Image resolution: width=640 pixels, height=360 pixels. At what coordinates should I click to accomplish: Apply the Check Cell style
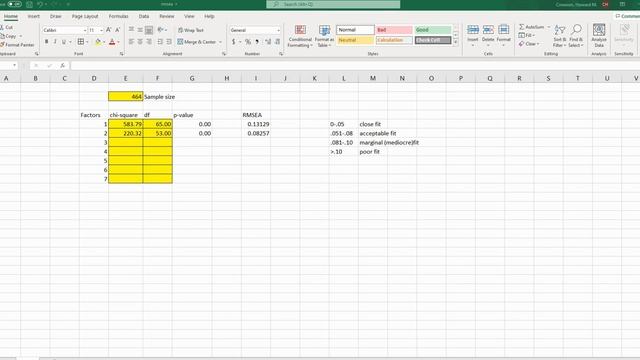point(433,40)
